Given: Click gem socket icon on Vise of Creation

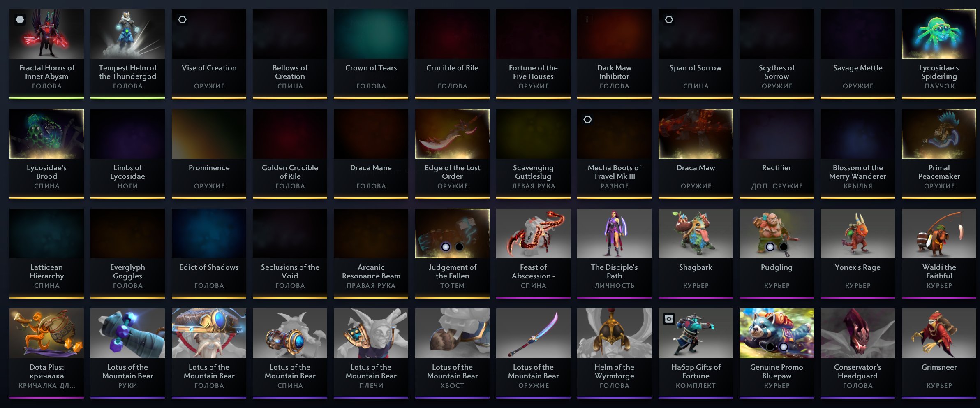Looking at the screenshot, I should pyautogui.click(x=183, y=19).
